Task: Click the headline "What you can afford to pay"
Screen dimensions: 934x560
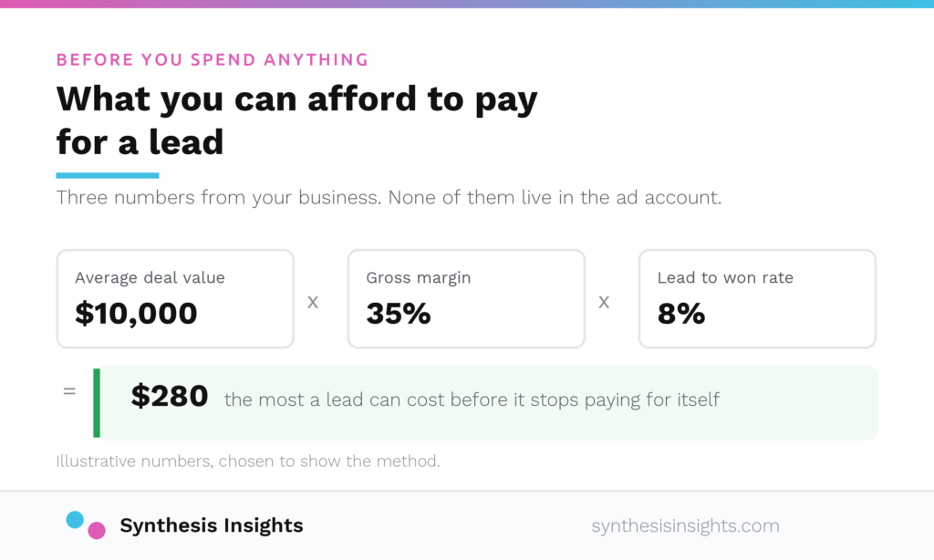Action: click(296, 99)
